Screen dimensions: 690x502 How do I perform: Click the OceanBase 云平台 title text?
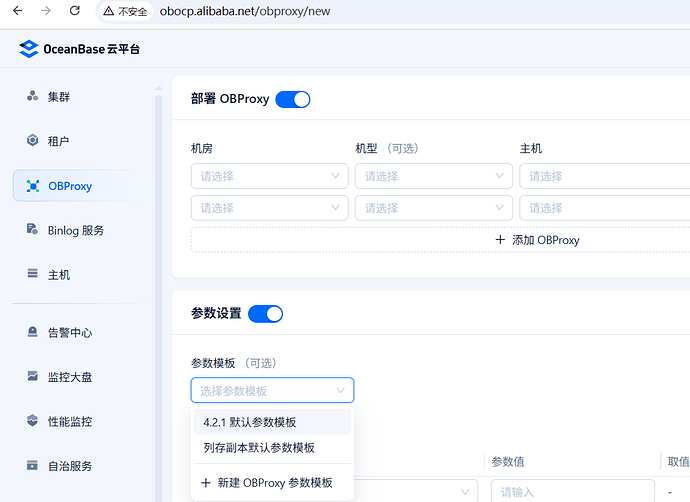[92, 49]
